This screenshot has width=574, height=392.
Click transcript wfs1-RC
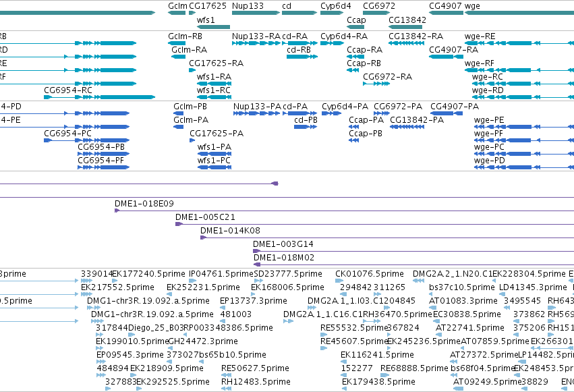tap(213, 90)
